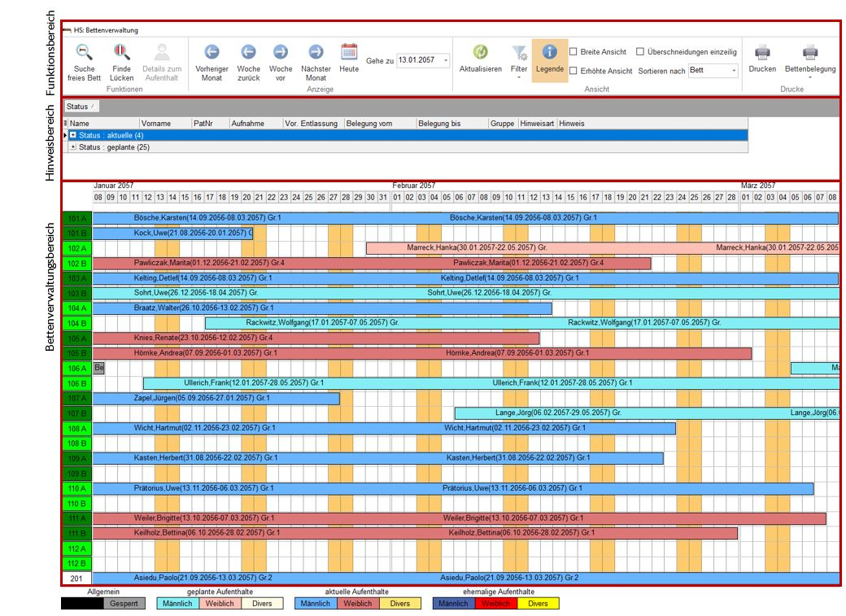Viewport: 846px width, 616px height.
Task: Enable the Erhöhte Ansicht checkbox
Action: 573,72
